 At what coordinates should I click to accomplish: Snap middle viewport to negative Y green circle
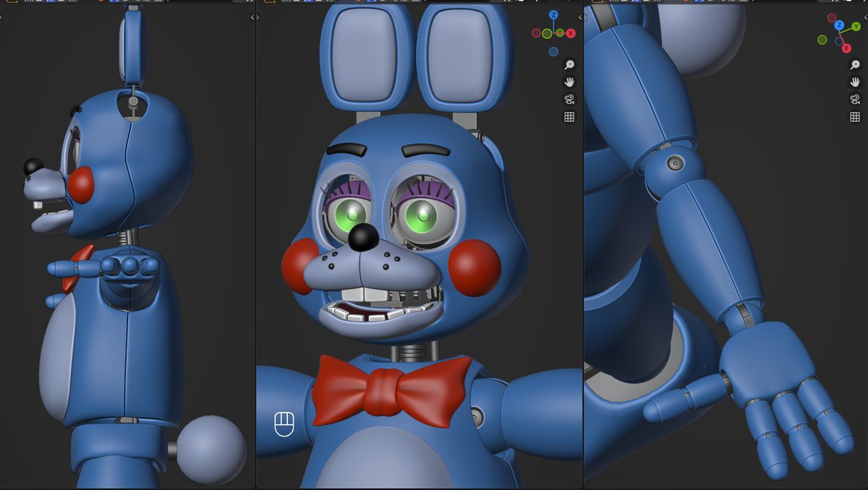547,33
